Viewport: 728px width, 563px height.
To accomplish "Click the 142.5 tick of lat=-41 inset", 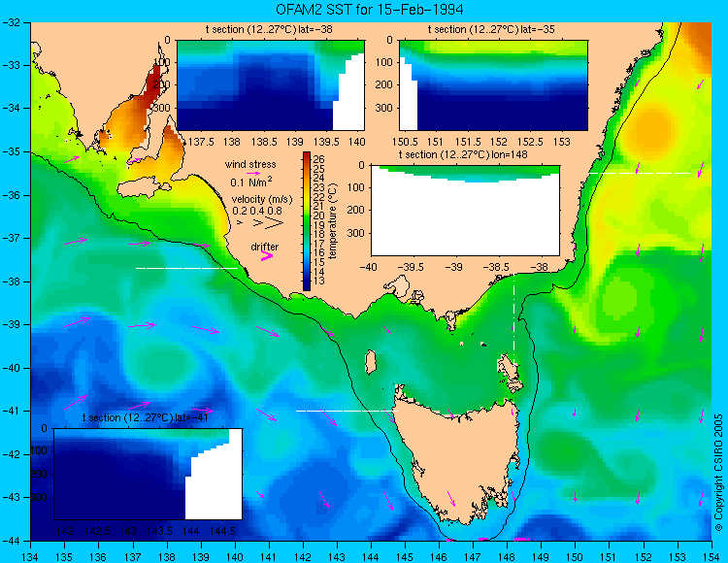I will [x=97, y=531].
